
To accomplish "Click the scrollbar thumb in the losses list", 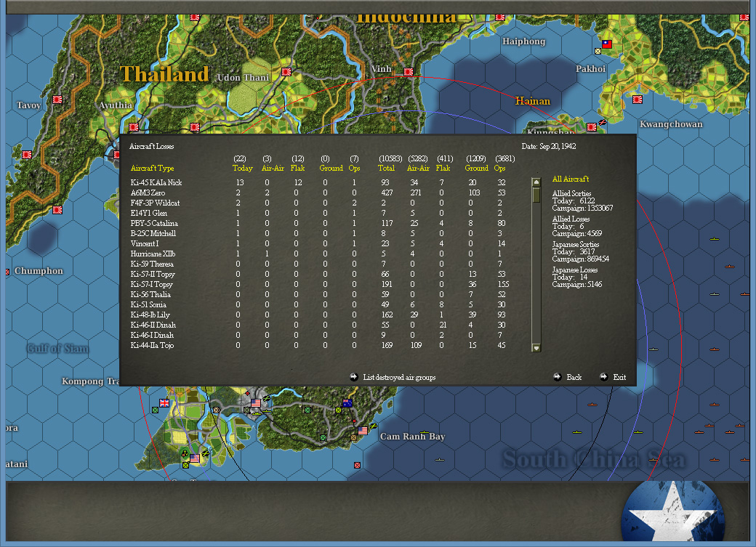I will 536,195.
